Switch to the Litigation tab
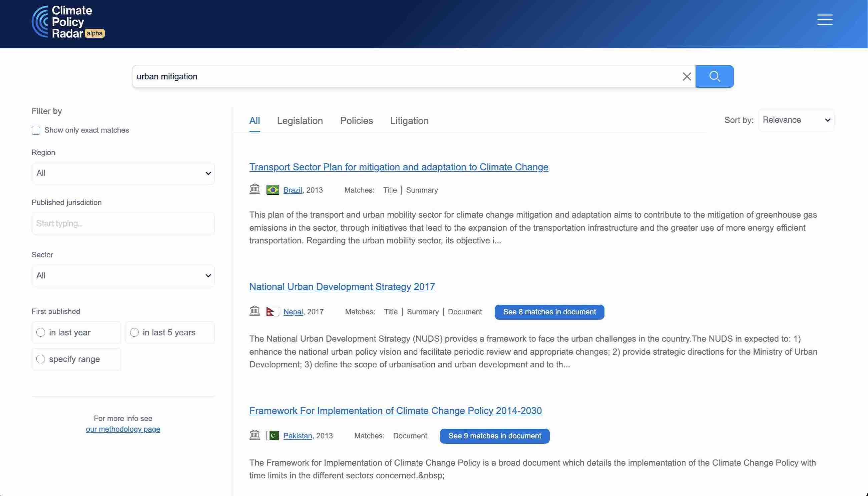 pyautogui.click(x=409, y=121)
